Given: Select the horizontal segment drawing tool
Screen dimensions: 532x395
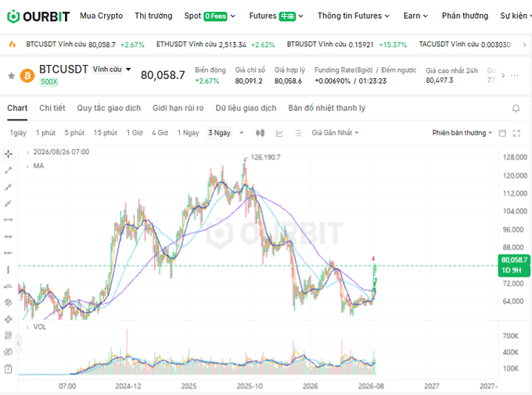Looking at the screenshot, I should click(x=9, y=220).
